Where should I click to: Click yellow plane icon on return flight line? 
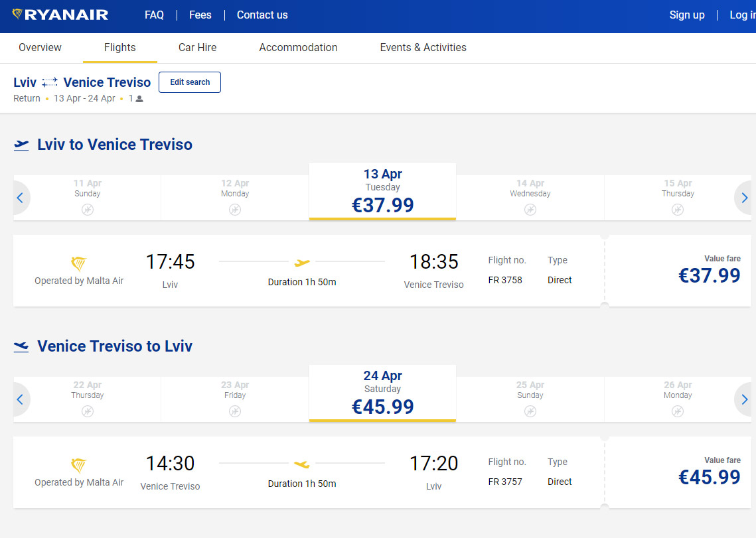(x=302, y=464)
